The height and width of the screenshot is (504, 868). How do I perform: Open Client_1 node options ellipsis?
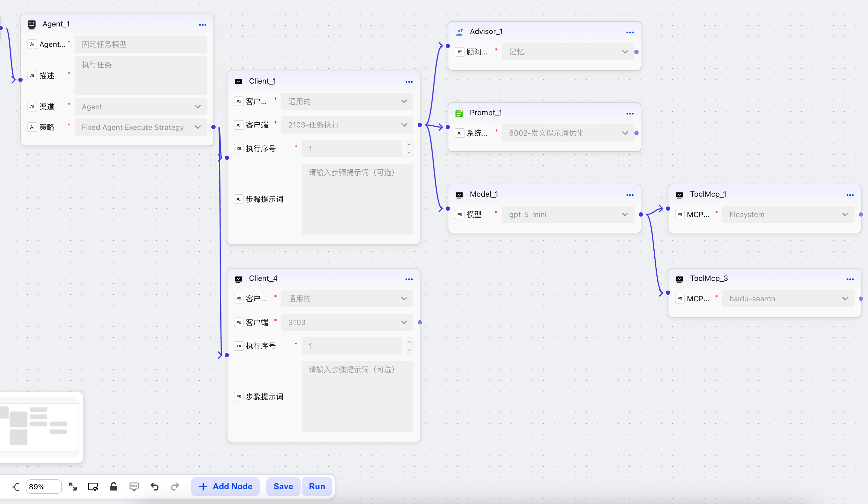[409, 82]
